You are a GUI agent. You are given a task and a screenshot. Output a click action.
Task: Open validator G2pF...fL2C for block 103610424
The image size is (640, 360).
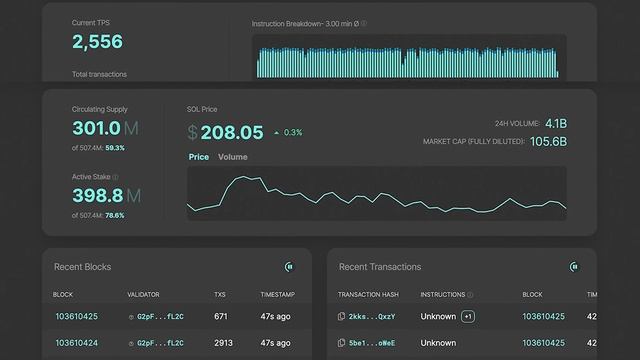coord(160,343)
